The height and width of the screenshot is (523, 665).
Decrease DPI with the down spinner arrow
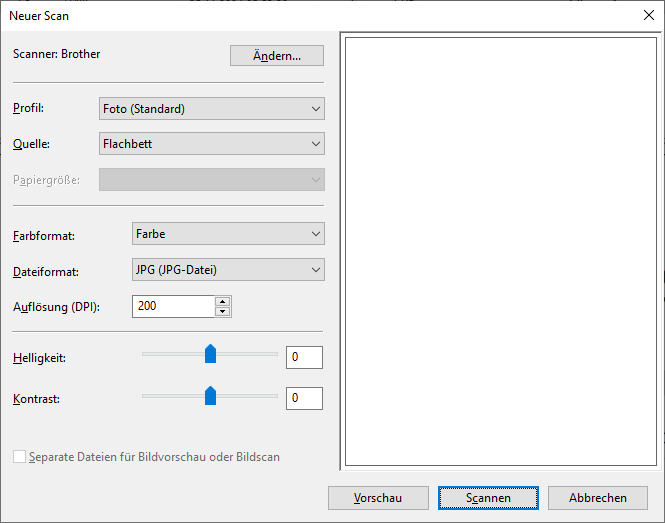[223, 311]
